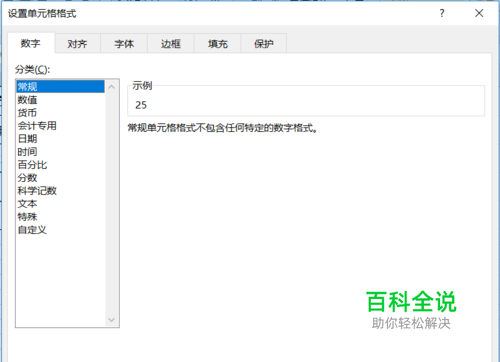Select the 数值 category
This screenshot has height=362, width=500.
point(60,100)
